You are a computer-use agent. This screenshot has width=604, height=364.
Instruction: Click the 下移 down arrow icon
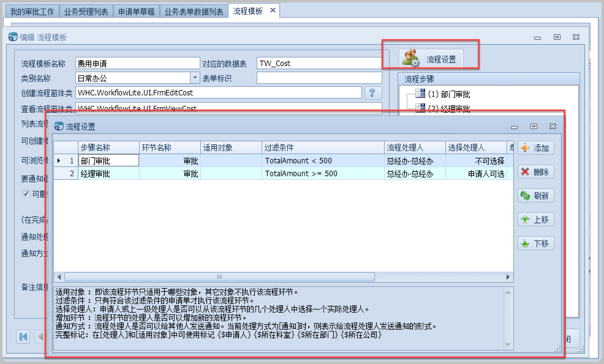pyautogui.click(x=525, y=243)
